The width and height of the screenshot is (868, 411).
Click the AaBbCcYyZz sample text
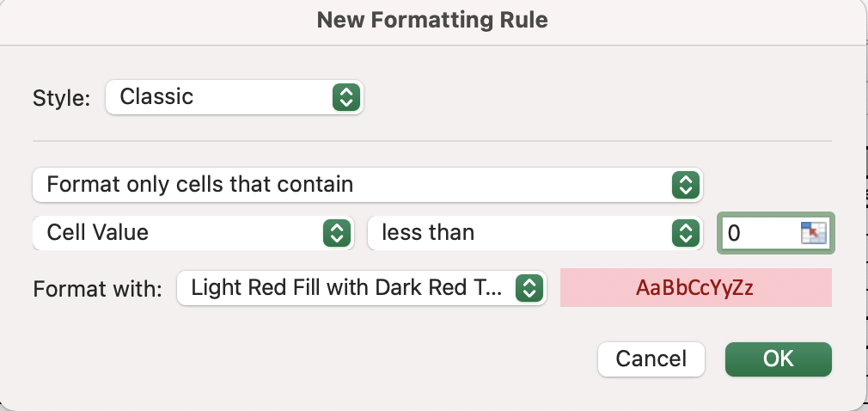[x=694, y=288]
